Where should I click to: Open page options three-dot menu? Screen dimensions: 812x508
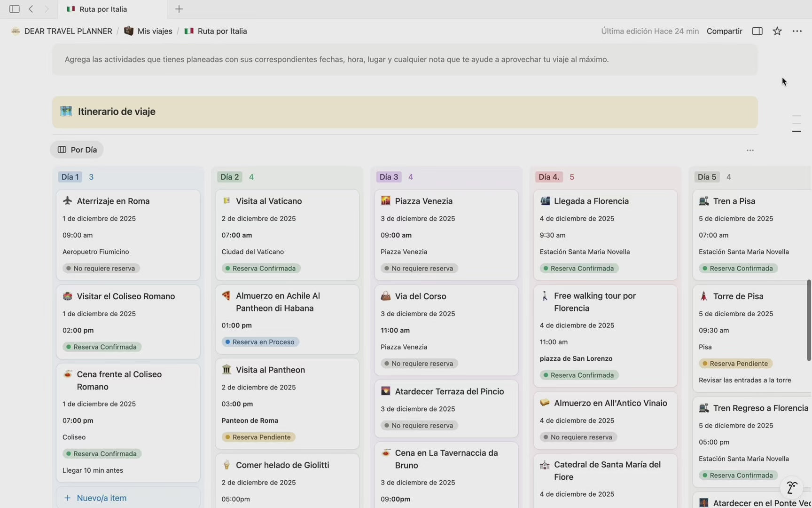[797, 31]
